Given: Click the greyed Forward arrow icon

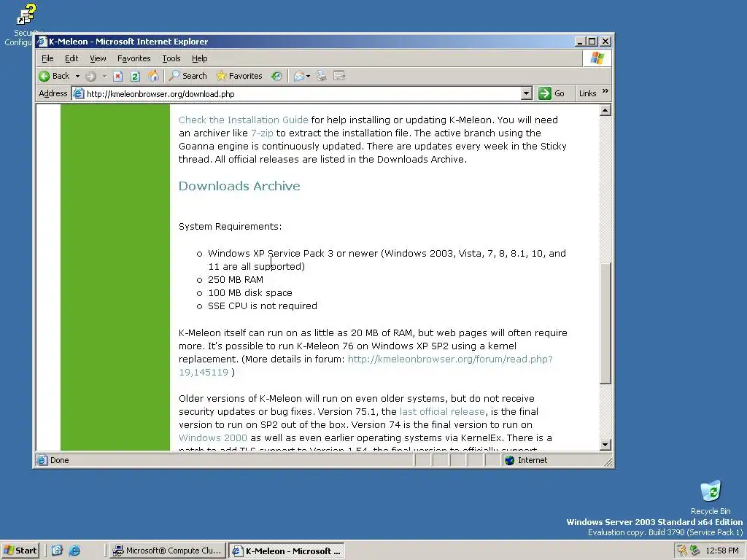Looking at the screenshot, I should coord(91,76).
